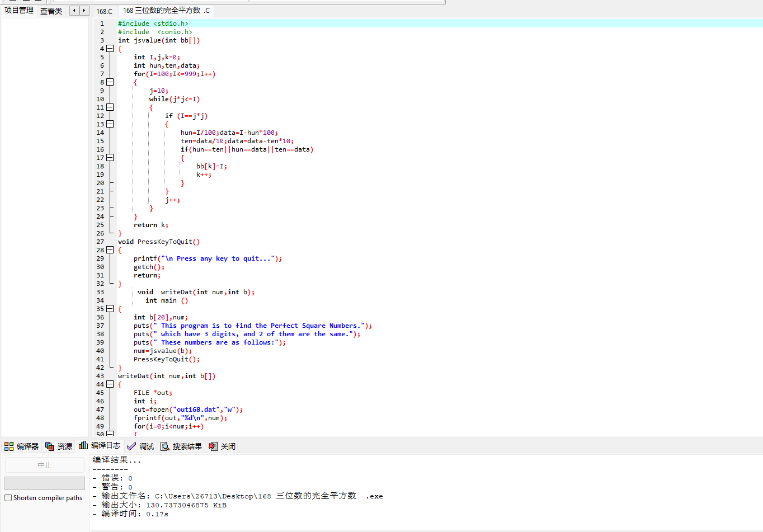Collapse the main function fold at line 35
763x532 pixels.
tap(110, 309)
